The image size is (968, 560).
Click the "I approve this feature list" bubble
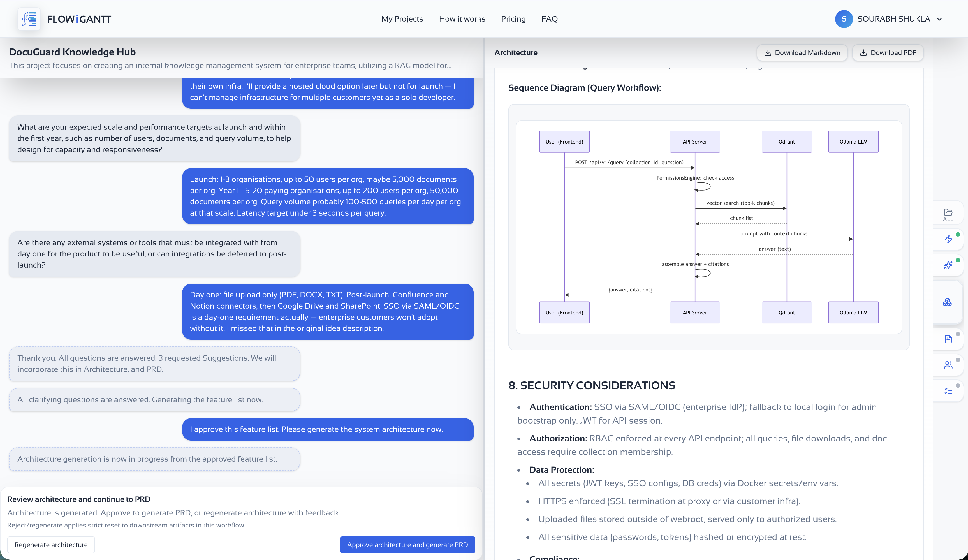(328, 429)
